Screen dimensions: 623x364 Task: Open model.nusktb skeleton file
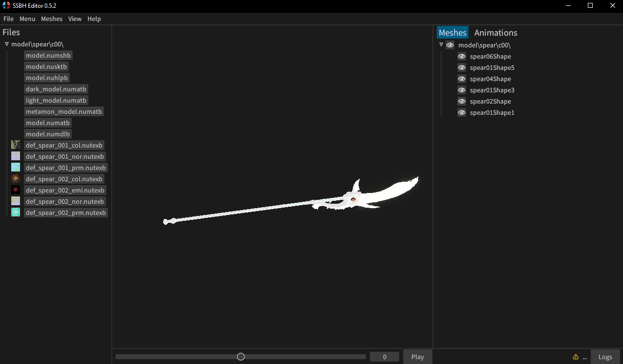pos(46,66)
